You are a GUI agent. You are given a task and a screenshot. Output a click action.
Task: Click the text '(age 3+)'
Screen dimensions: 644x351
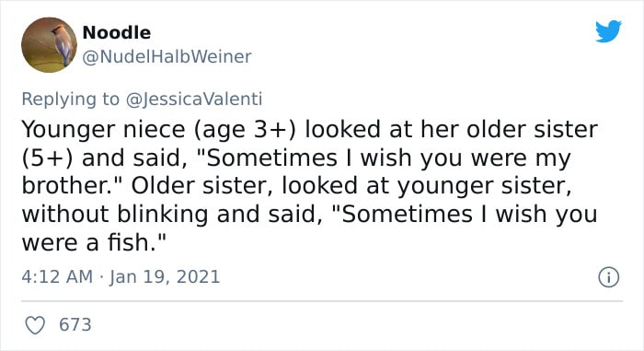pyautogui.click(x=244, y=130)
